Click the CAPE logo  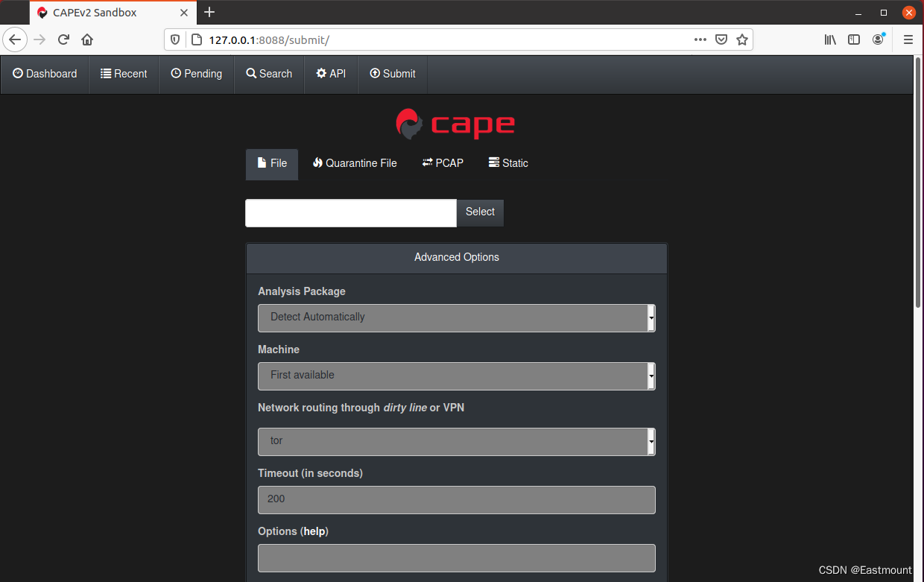coord(455,124)
